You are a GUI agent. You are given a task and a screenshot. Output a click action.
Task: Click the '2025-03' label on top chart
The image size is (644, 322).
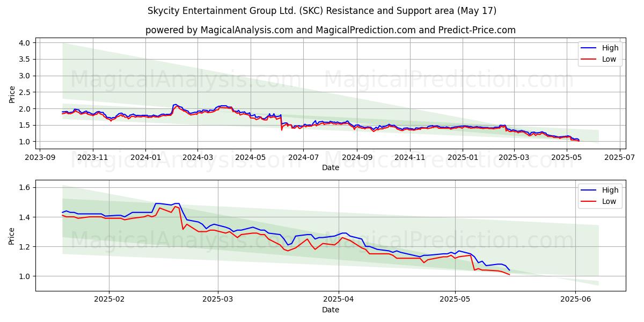[514, 158]
